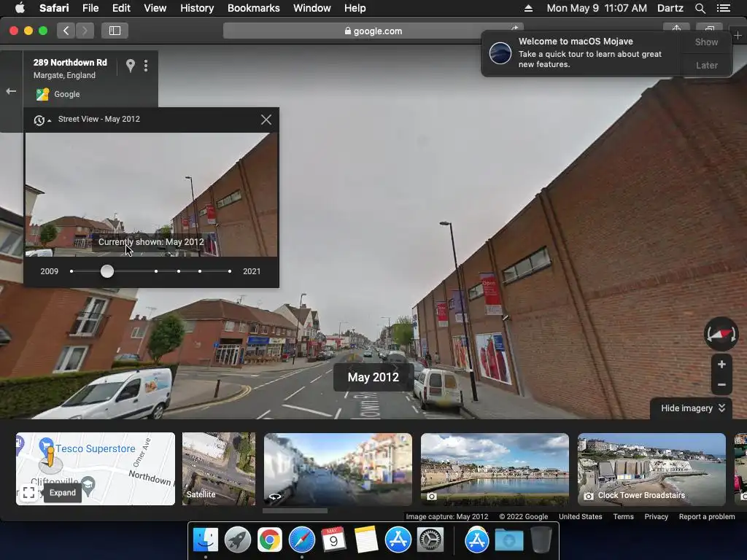
Task: Select the third timeline dot after handle
Action: pos(200,271)
